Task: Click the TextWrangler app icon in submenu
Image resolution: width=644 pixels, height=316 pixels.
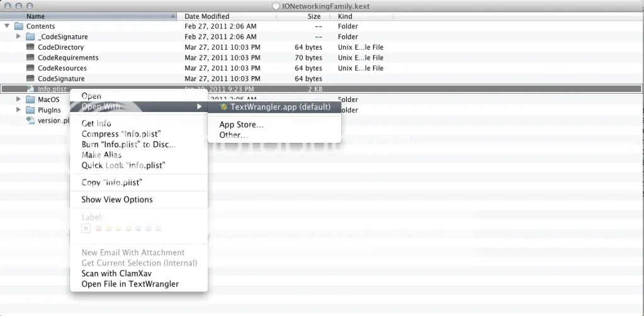Action: (223, 107)
